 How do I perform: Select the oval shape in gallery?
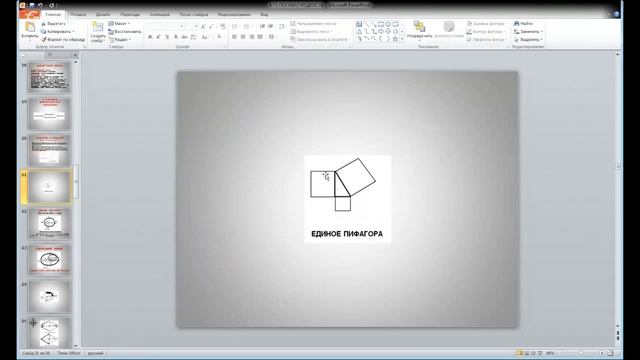[x=388, y=24]
